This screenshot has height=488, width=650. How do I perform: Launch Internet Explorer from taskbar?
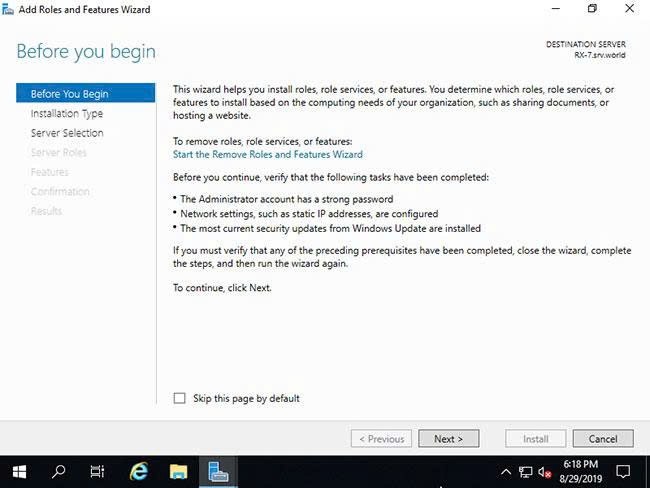click(x=138, y=471)
